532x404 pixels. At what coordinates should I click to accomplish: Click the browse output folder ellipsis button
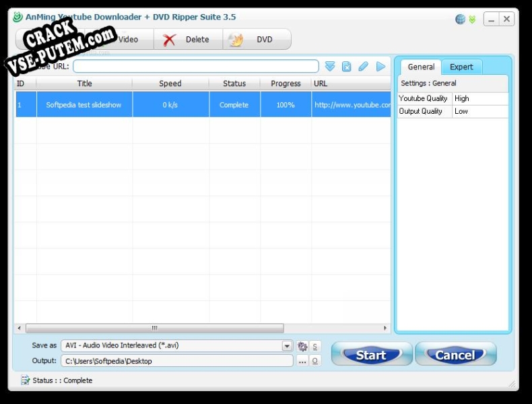point(302,361)
